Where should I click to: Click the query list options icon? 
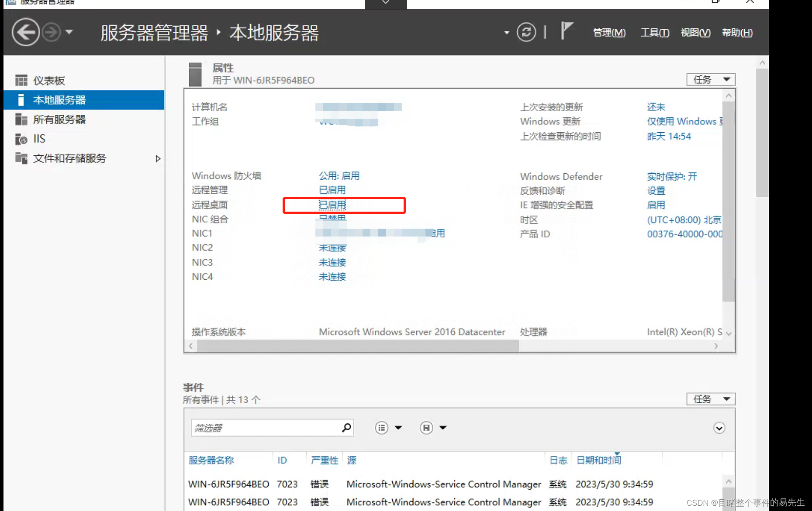(381, 428)
